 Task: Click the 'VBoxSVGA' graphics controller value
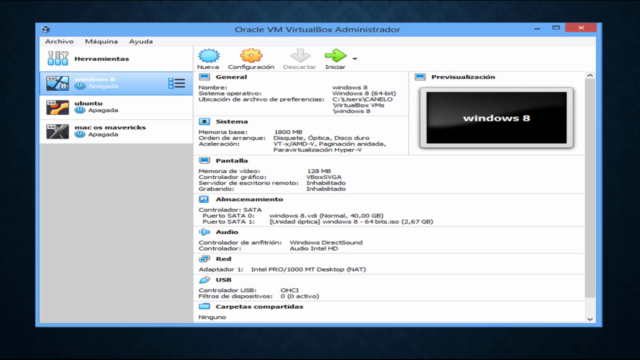pos(324,177)
